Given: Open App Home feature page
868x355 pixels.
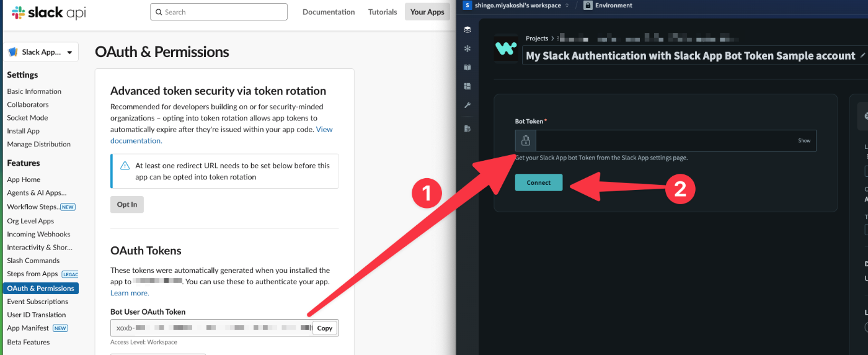Looking at the screenshot, I should pos(24,179).
